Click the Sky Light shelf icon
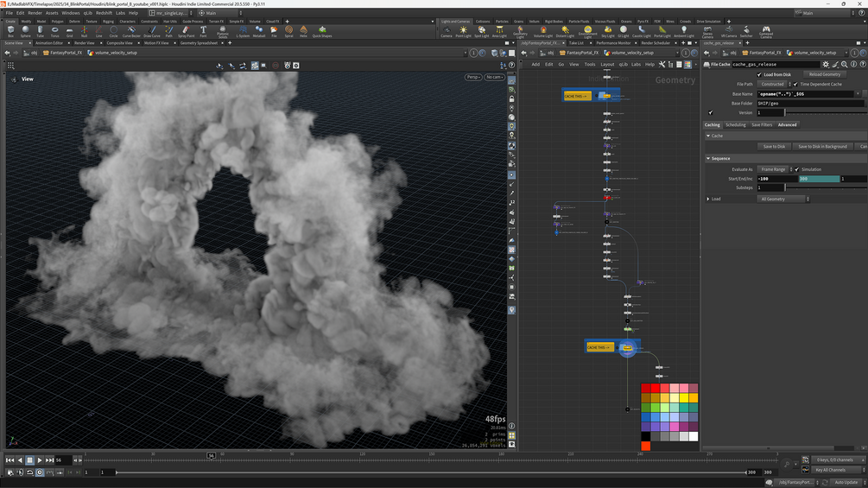Viewport: 868px width, 488px height. tap(607, 31)
